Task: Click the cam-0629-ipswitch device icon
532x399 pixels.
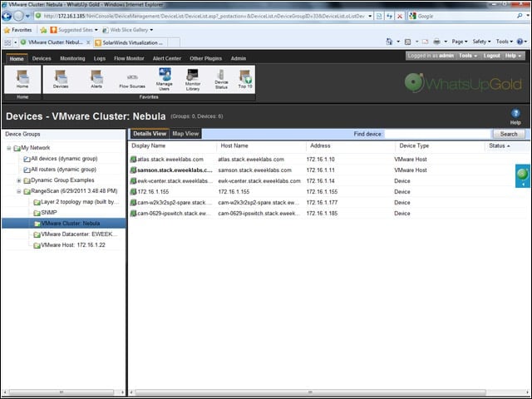Action: 133,214
